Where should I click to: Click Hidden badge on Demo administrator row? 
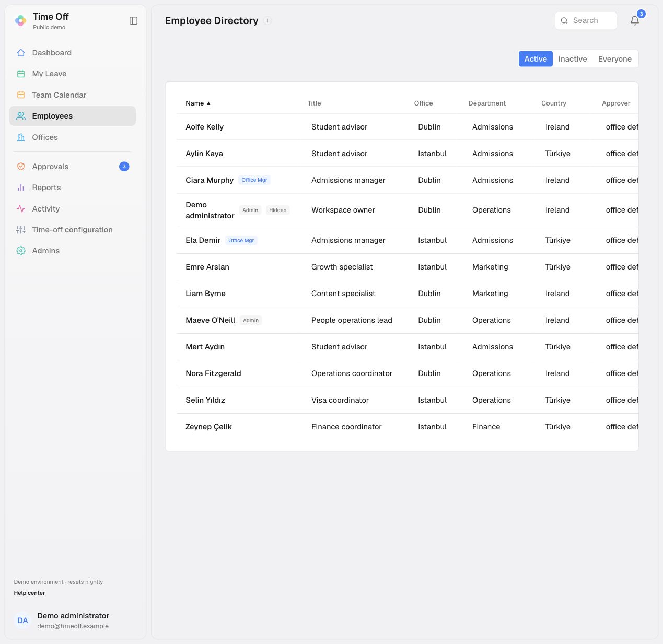pyautogui.click(x=278, y=210)
